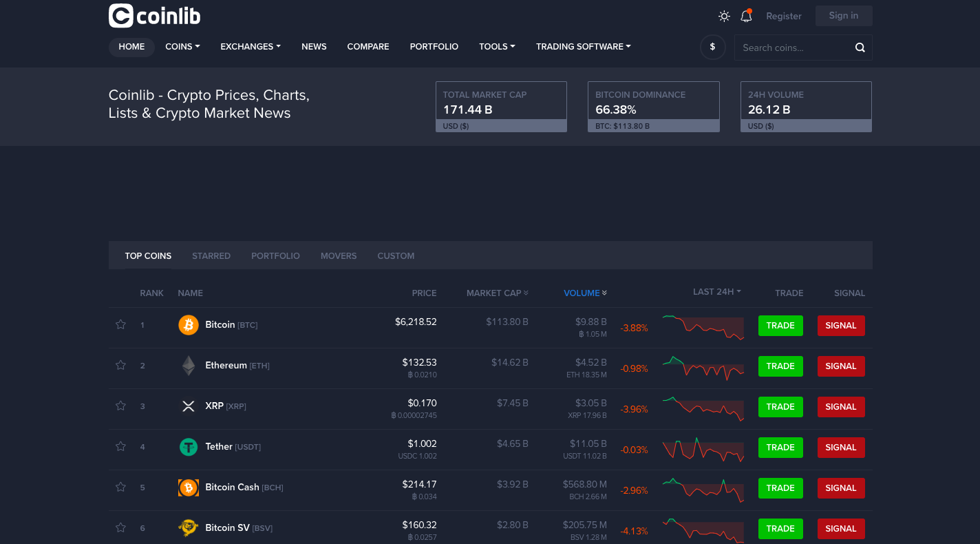Star Bitcoin Cash as a favorite
This screenshot has height=544, width=980.
(120, 487)
